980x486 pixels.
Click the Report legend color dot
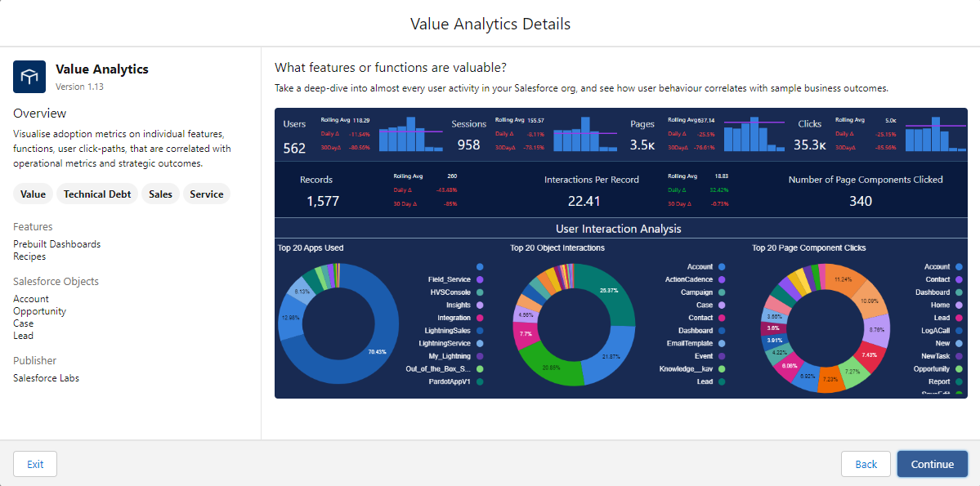958,381
